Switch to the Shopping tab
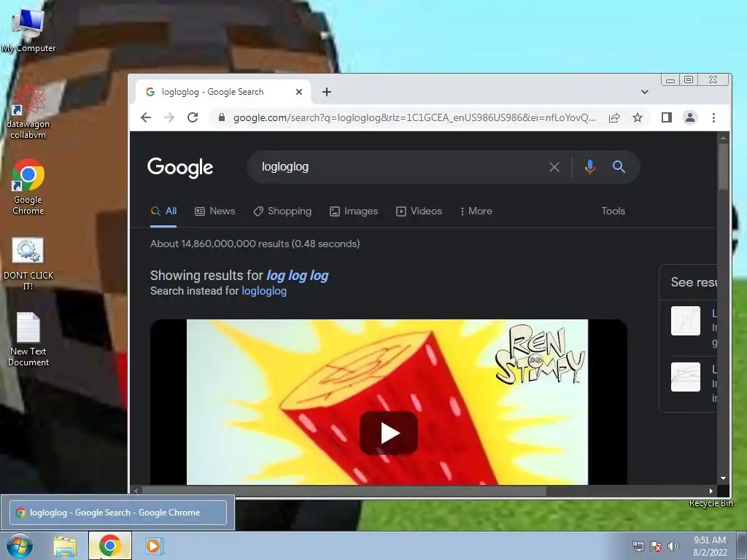The height and width of the screenshot is (560, 747). [282, 211]
